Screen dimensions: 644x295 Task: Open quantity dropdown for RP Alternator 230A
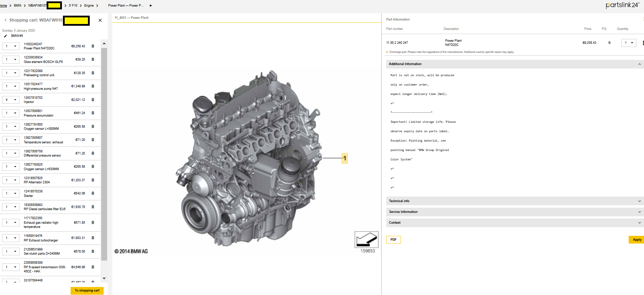tap(11, 180)
